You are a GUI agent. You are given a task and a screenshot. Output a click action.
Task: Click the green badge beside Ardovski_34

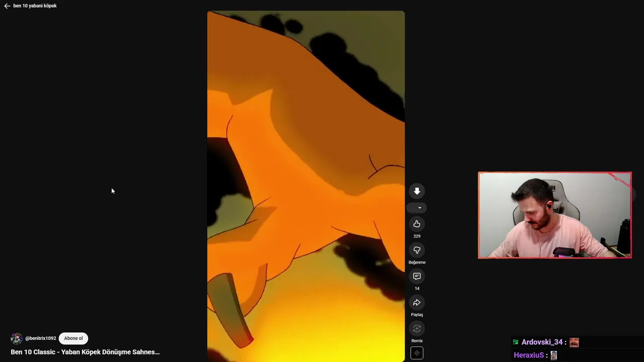[516, 342]
